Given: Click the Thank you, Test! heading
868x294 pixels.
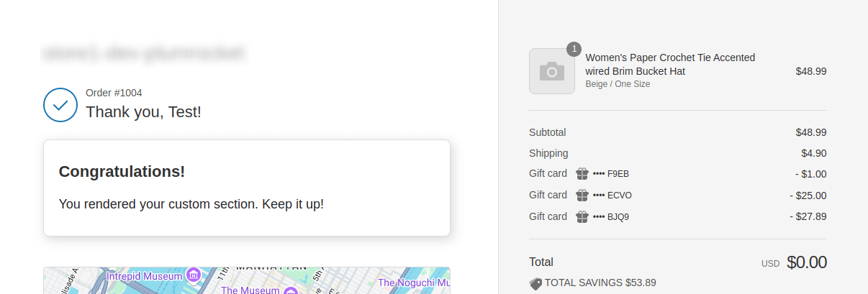Looking at the screenshot, I should click(144, 112).
